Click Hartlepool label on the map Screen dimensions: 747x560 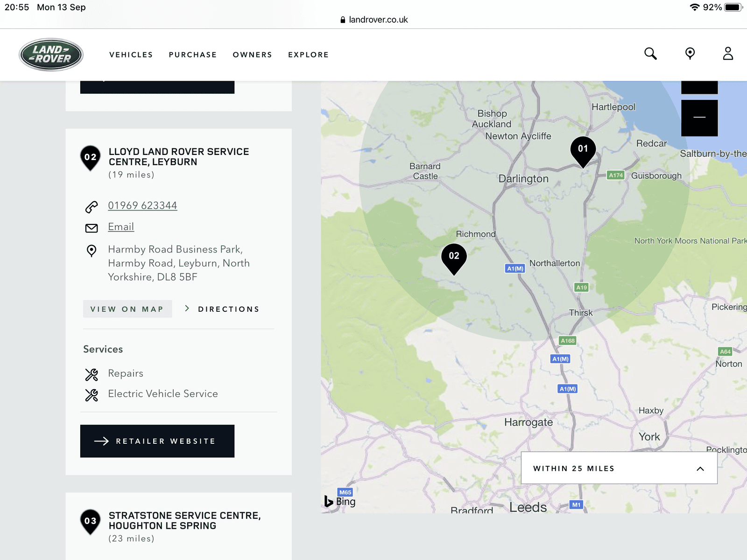[613, 107]
